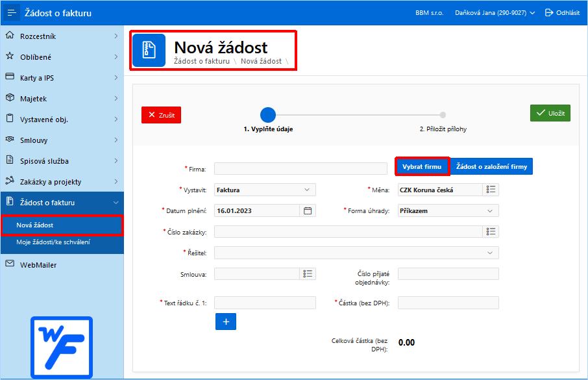The height and width of the screenshot is (380, 588).
Task: Click the Firma input field
Action: pyautogui.click(x=300, y=169)
